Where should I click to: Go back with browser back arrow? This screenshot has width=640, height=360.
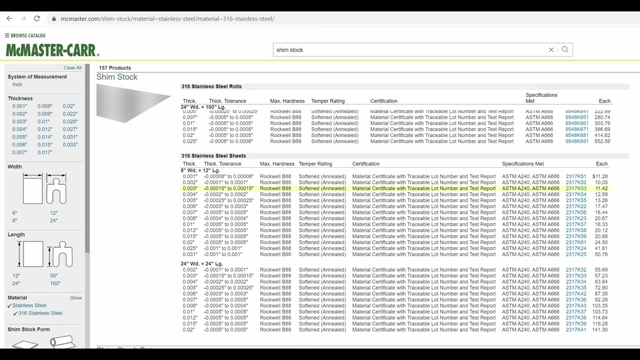pyautogui.click(x=9, y=18)
